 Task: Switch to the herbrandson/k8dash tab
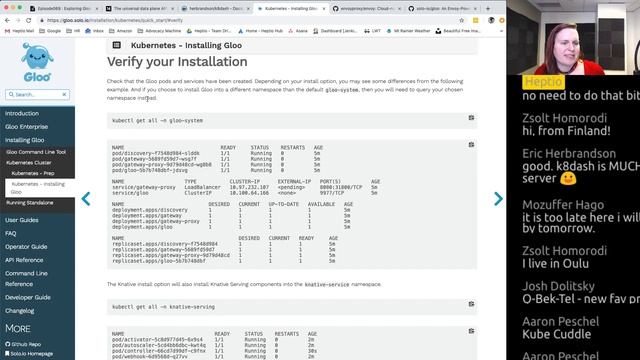(x=216, y=8)
